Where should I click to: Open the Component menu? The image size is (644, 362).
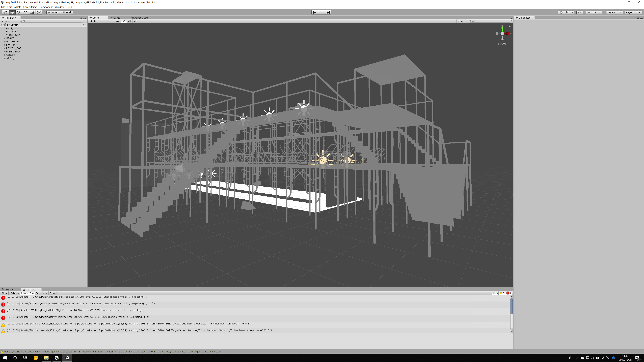(x=46, y=7)
